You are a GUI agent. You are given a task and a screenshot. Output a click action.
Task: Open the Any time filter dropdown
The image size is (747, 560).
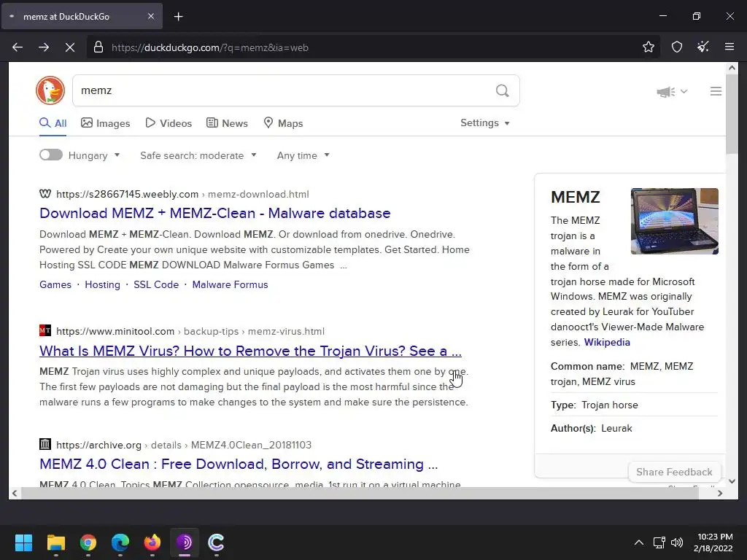pyautogui.click(x=303, y=155)
